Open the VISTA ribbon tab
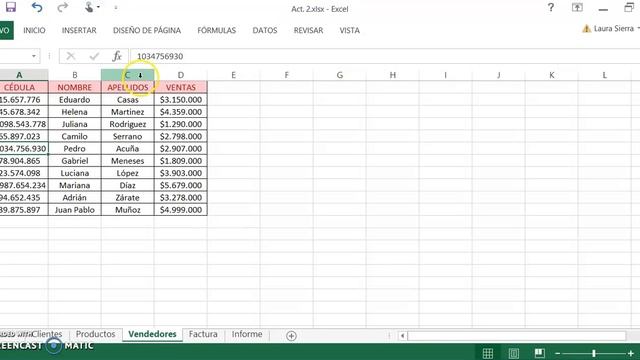The width and height of the screenshot is (640, 360). [350, 30]
